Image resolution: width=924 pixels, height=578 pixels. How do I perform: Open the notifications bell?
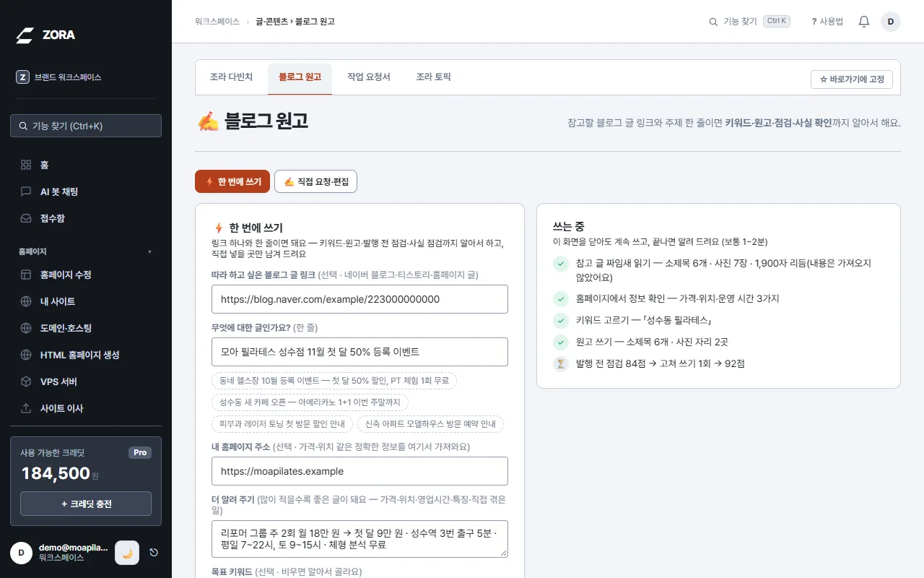click(863, 22)
